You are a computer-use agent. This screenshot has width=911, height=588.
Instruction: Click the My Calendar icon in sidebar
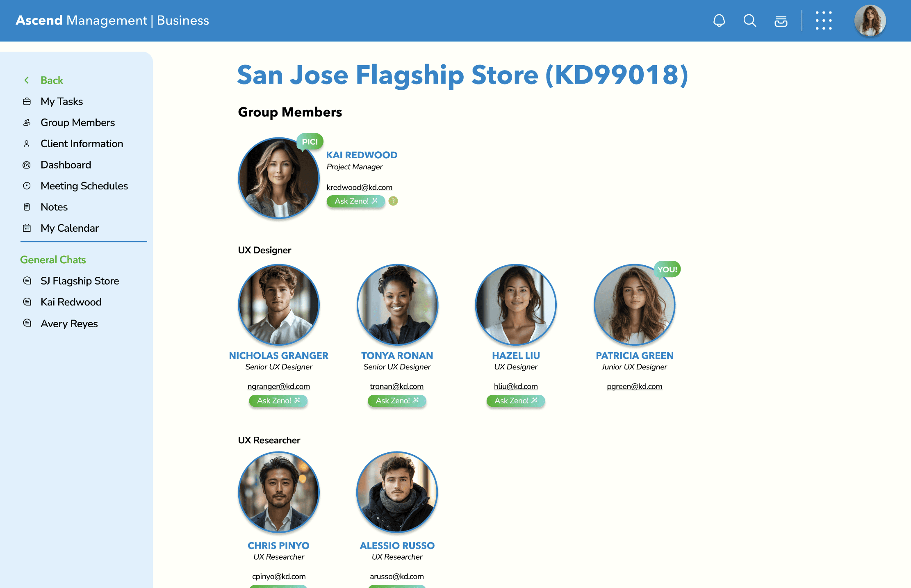click(x=27, y=228)
